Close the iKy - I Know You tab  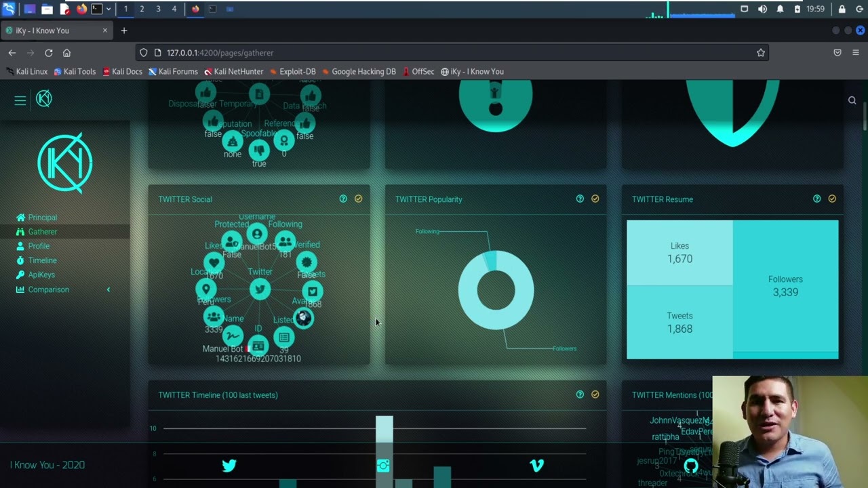pyautogui.click(x=104, y=30)
